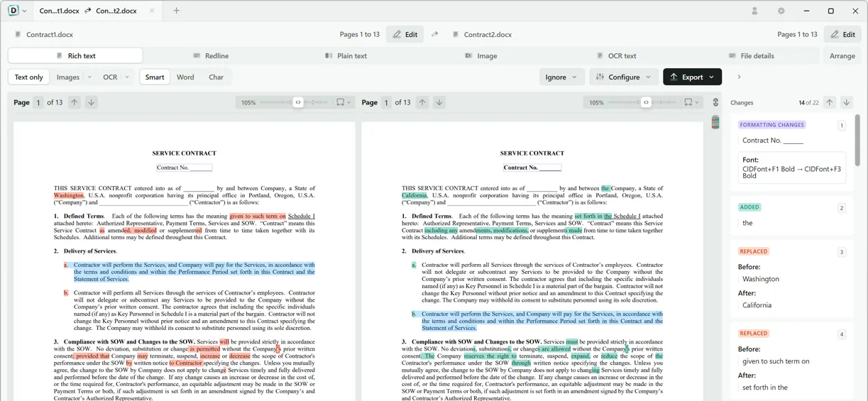
Task: Click the Arrange button
Action: 842,55
